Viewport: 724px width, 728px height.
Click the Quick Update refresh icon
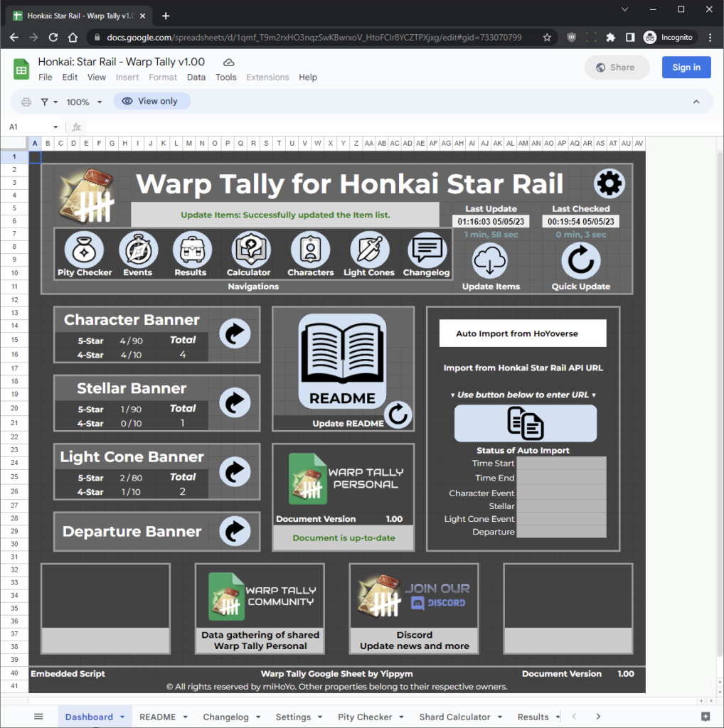581,260
